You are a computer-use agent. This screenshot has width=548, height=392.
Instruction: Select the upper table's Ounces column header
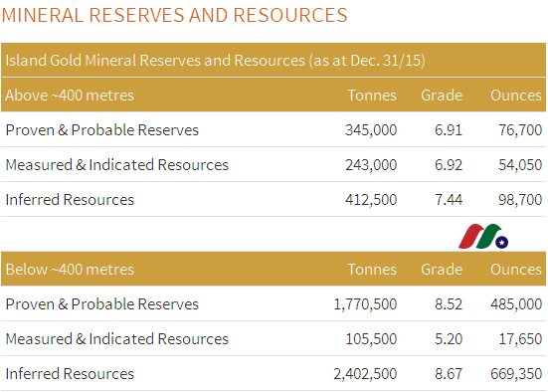pos(516,96)
